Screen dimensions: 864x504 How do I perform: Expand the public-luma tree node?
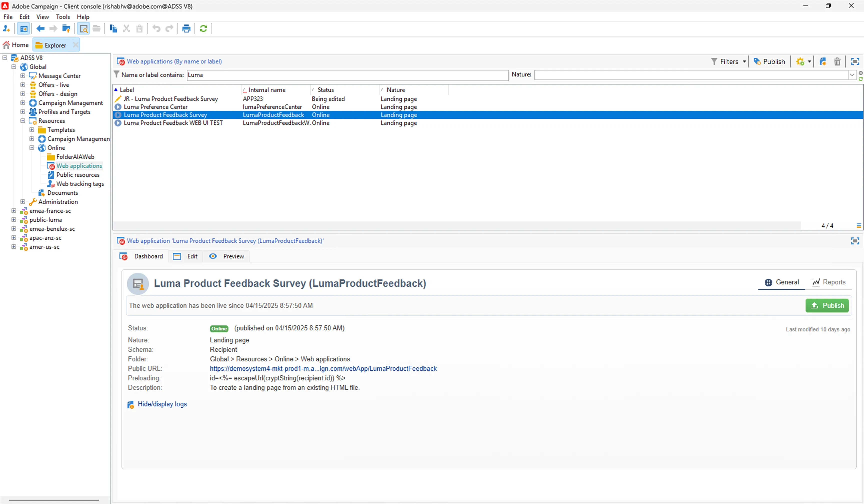[x=14, y=220]
